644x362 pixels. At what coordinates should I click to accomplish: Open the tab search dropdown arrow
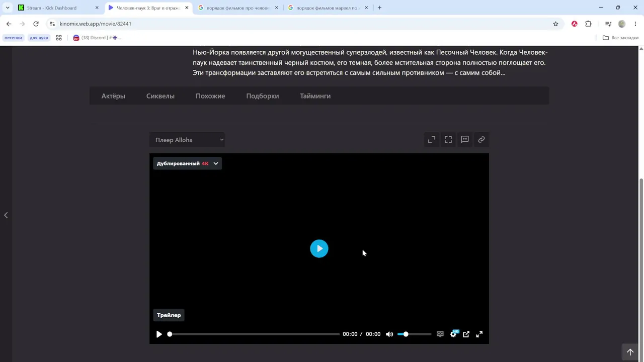(8, 8)
